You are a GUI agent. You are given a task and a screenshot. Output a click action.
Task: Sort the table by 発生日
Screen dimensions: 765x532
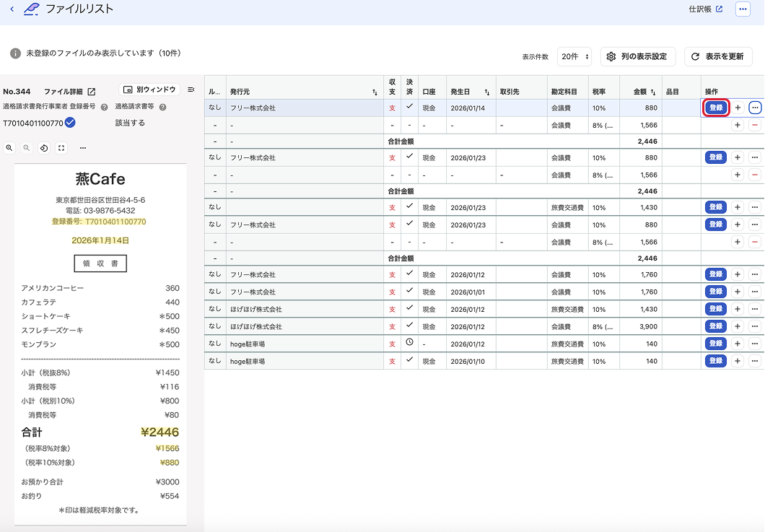487,92
